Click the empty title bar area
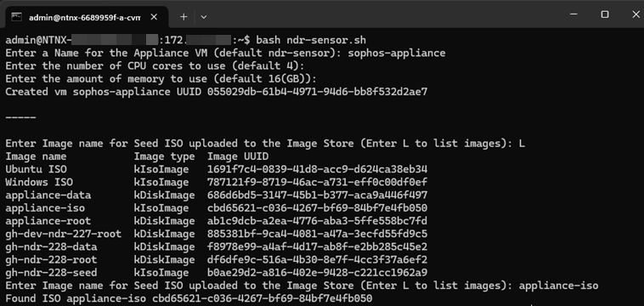 coord(382,14)
